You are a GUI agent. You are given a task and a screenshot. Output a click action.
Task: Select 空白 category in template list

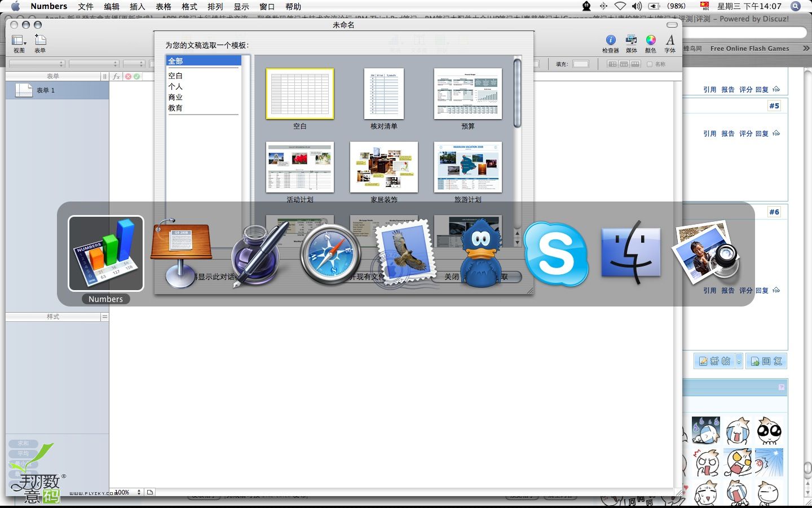(175, 76)
